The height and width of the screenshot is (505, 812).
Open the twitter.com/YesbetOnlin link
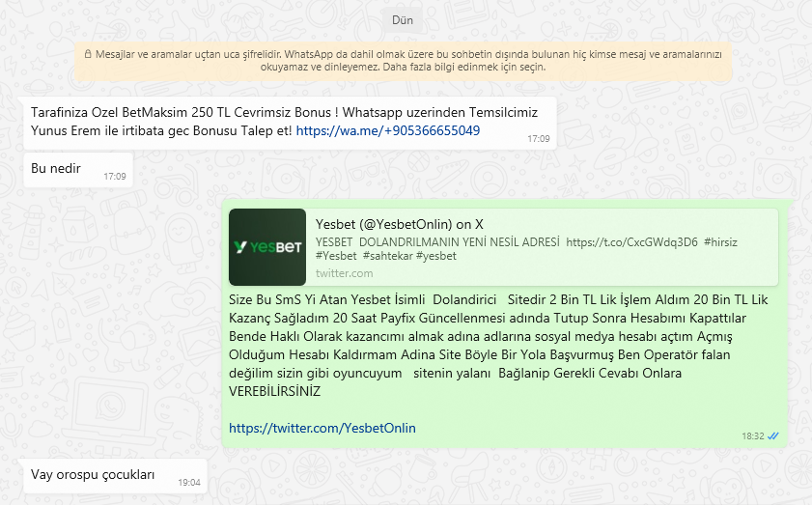point(322,429)
